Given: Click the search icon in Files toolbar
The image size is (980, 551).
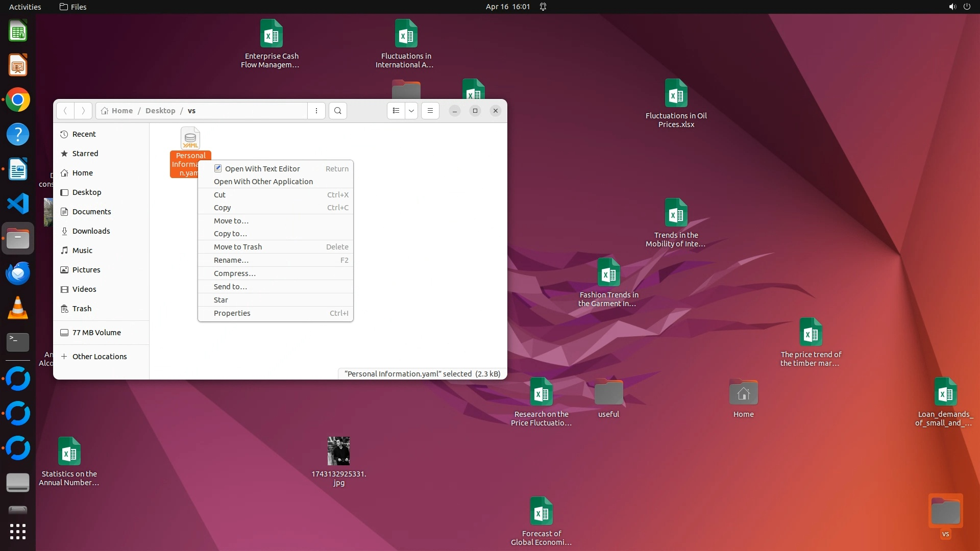Looking at the screenshot, I should (337, 111).
